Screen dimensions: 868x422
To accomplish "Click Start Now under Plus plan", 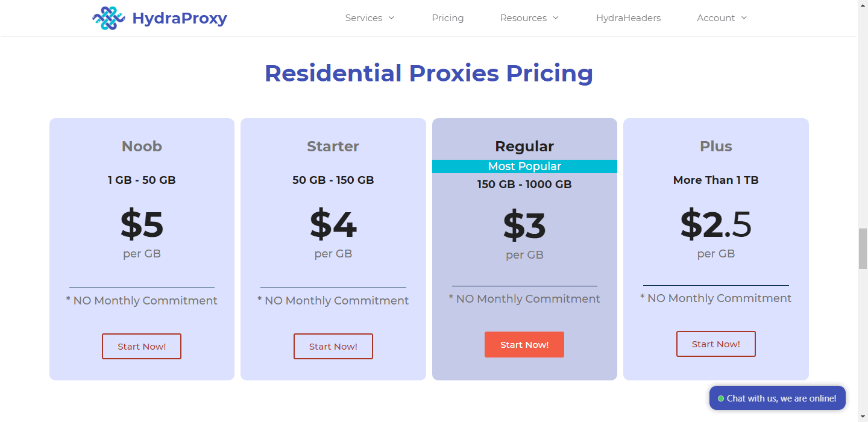I will [x=715, y=344].
